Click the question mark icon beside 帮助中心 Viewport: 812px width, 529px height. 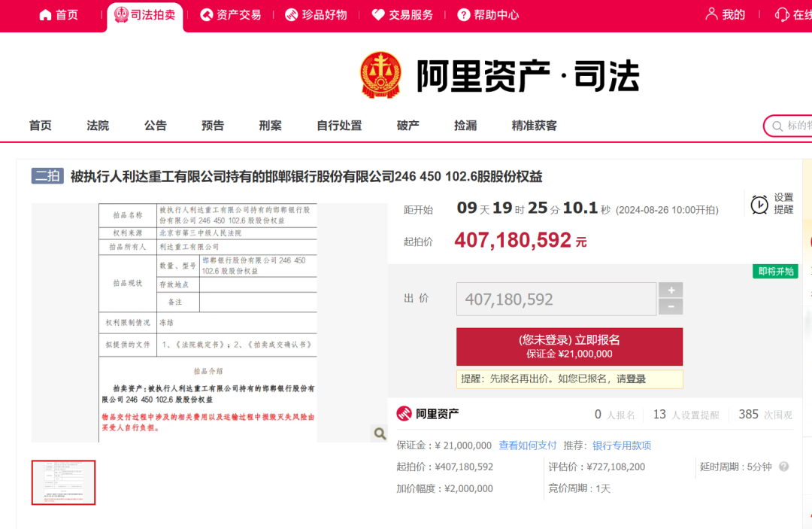coord(463,15)
